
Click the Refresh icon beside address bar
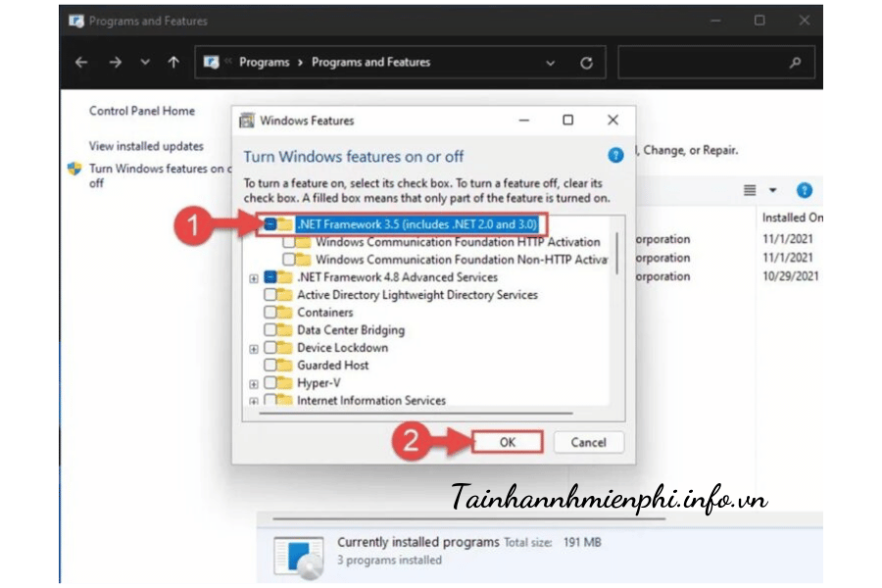[586, 63]
